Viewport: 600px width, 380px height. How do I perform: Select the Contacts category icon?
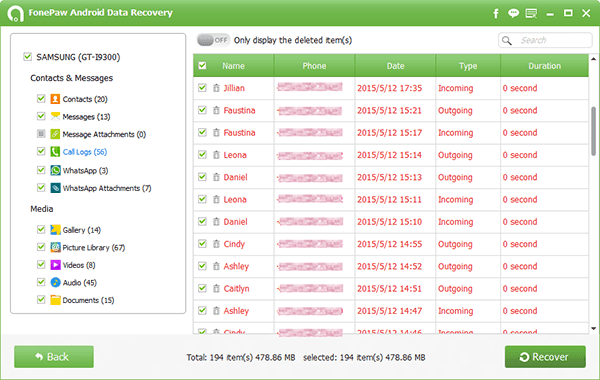point(55,99)
